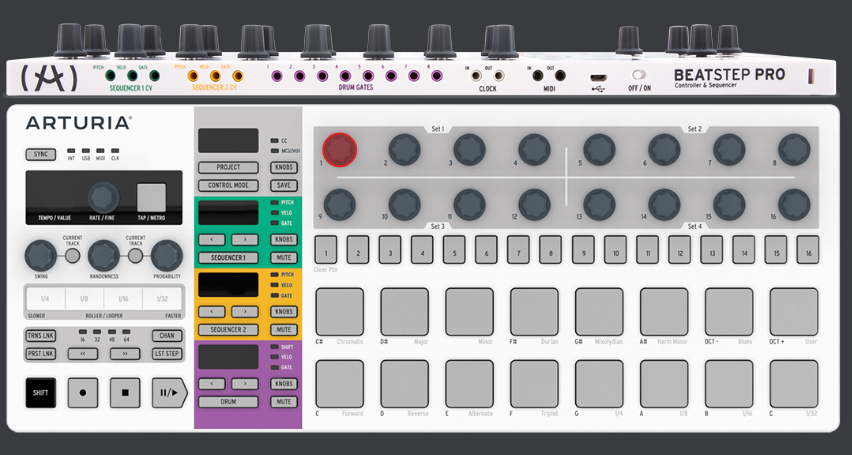This screenshot has width=852, height=455.
Task: Toggle Current Track button next to Probability
Action: tap(135, 255)
